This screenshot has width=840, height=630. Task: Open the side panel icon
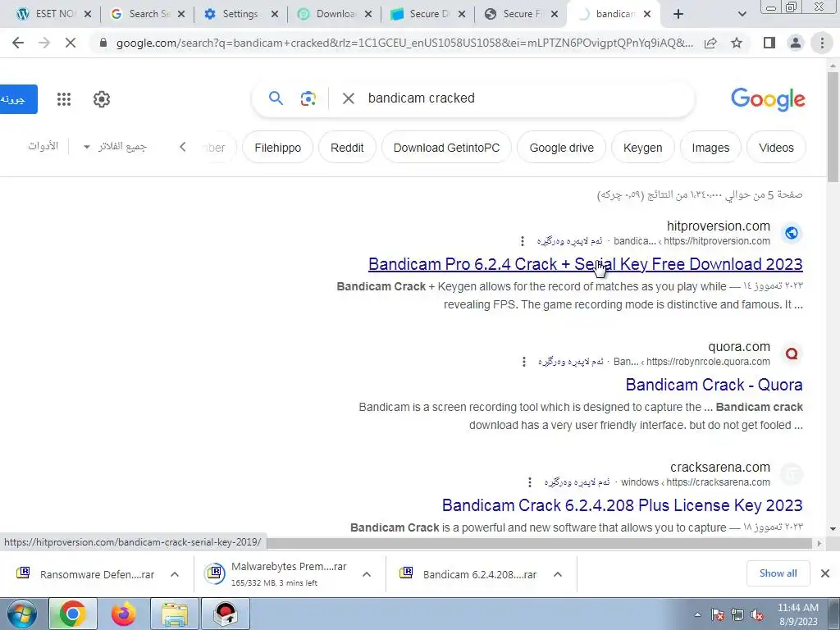[769, 43]
